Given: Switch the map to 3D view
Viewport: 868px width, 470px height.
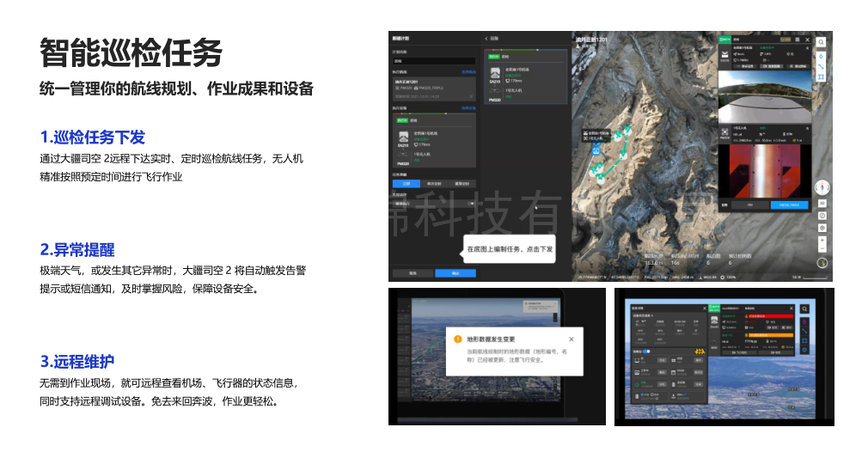Looking at the screenshot, I should tap(822, 201).
